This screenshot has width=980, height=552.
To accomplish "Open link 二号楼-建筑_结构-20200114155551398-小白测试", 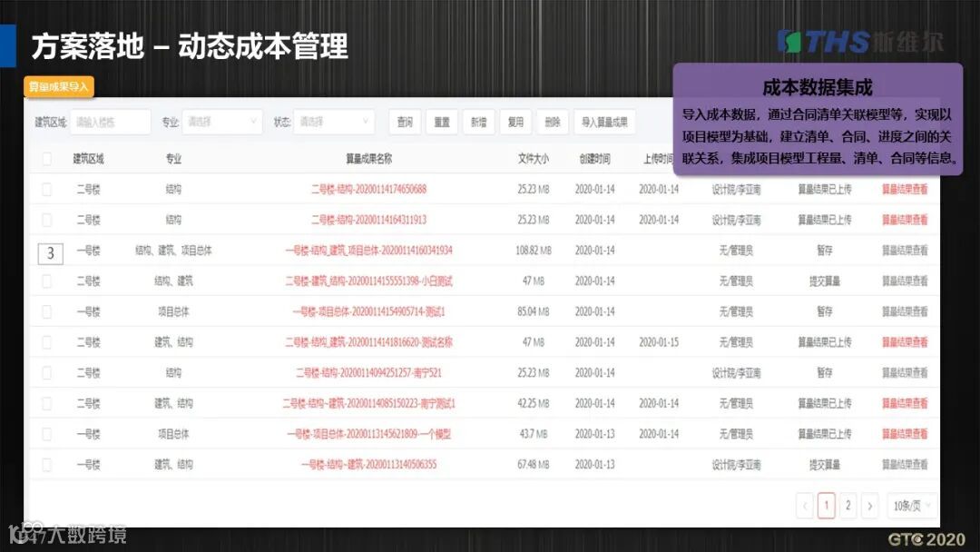I will (368, 281).
